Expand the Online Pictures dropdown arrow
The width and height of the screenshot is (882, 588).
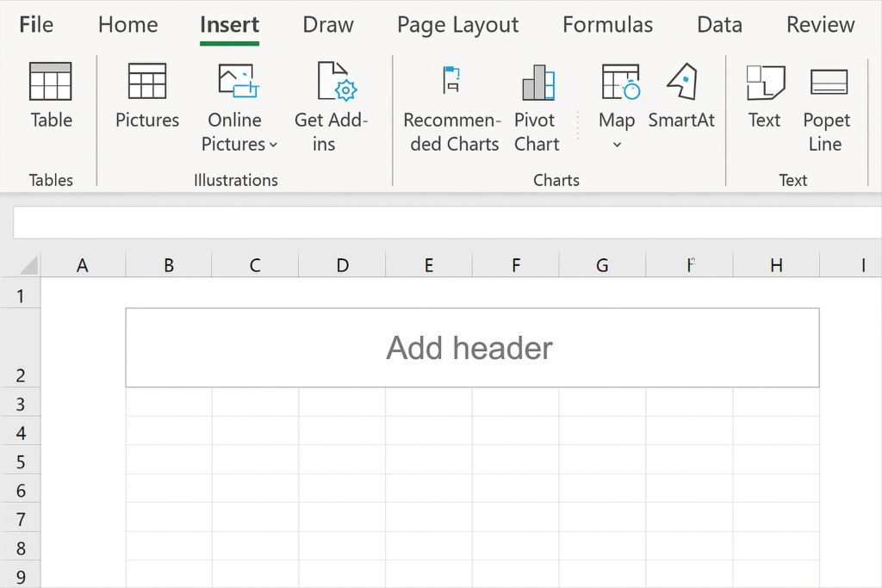273,145
